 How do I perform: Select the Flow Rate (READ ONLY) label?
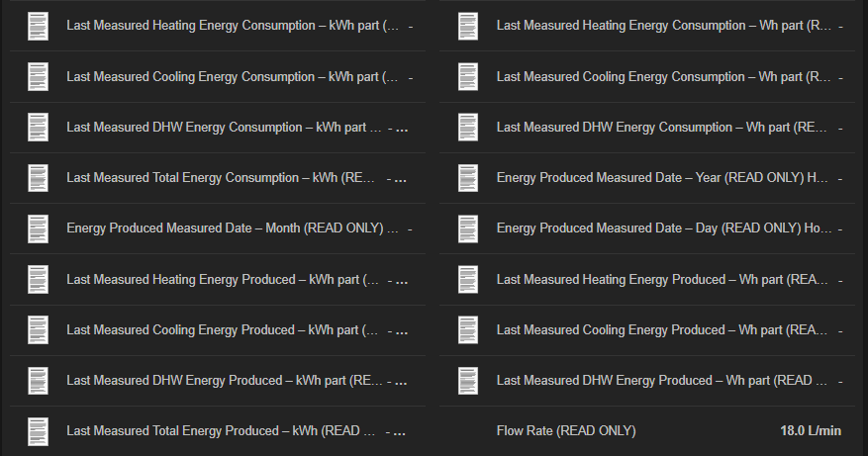pyautogui.click(x=566, y=431)
